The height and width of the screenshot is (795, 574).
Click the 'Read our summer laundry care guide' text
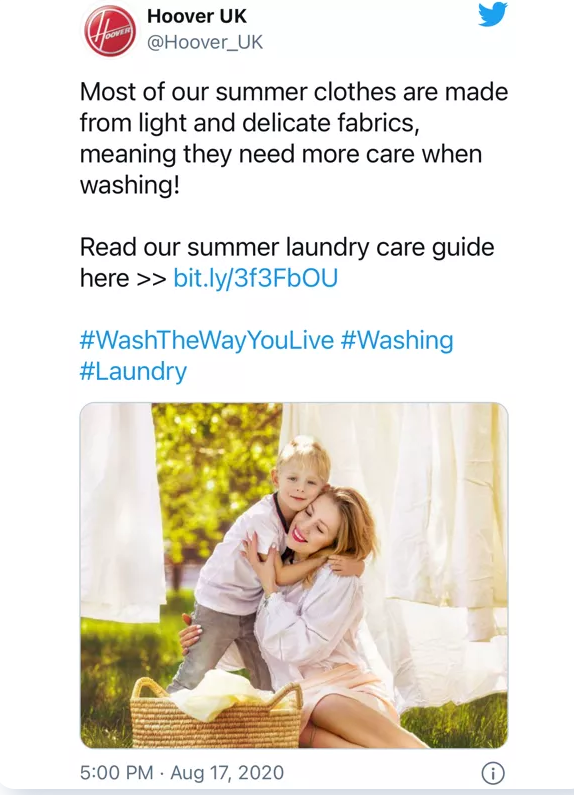tap(287, 247)
